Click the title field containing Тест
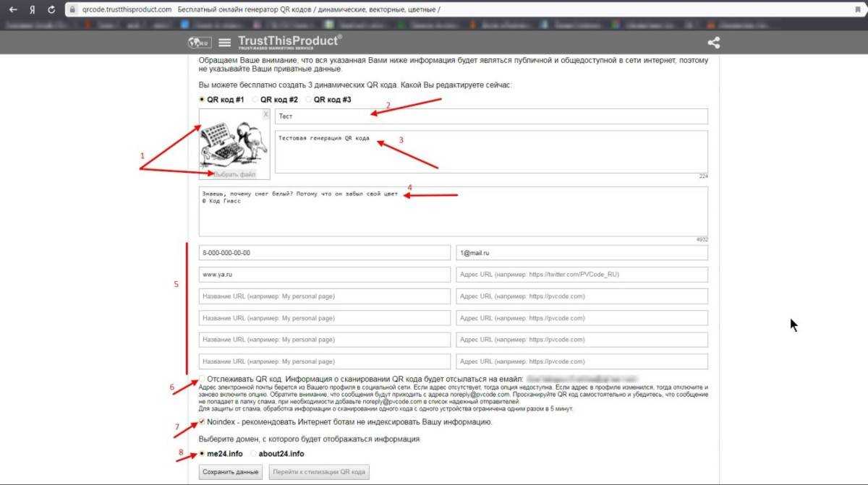The height and width of the screenshot is (485, 868). (x=490, y=116)
